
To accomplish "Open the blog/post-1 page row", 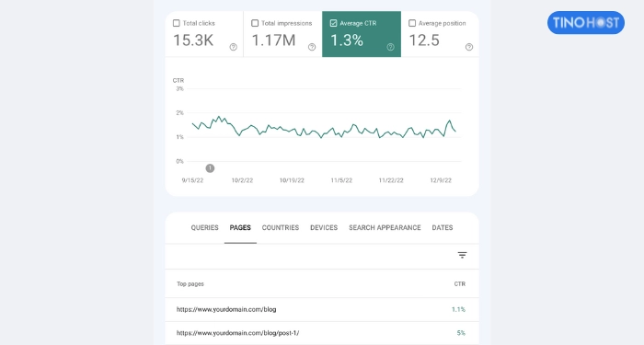I will (322, 333).
